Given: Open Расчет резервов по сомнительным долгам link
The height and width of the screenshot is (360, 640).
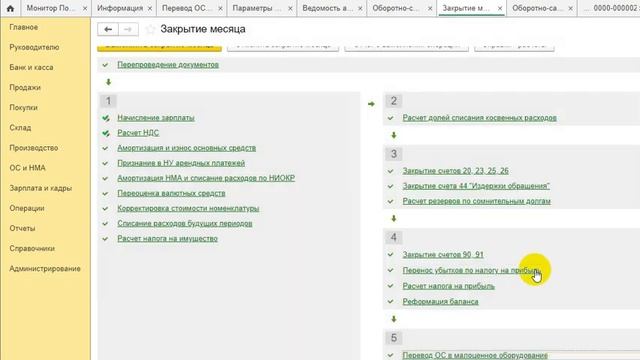Looking at the screenshot, I should point(477,201).
